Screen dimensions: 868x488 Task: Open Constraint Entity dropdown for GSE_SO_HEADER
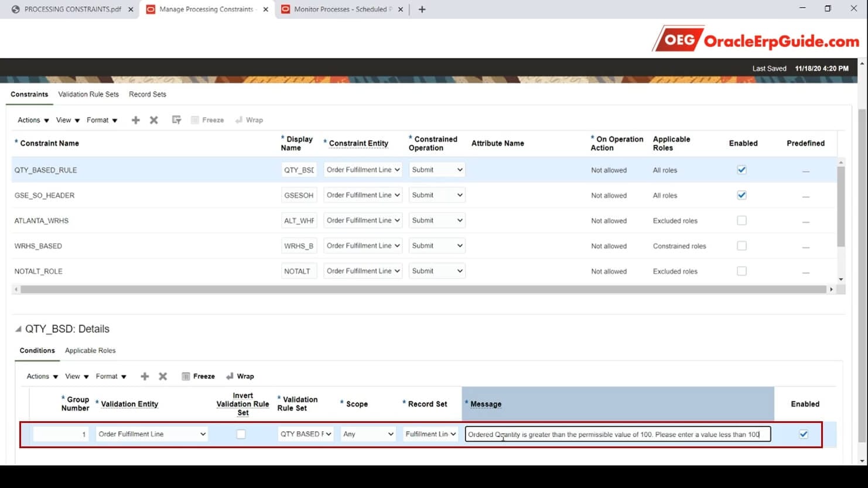(x=363, y=195)
